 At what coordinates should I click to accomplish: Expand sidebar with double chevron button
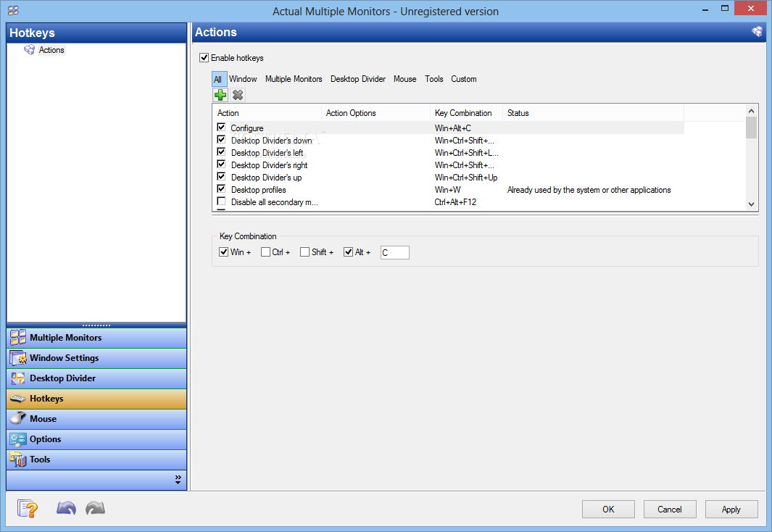[178, 480]
